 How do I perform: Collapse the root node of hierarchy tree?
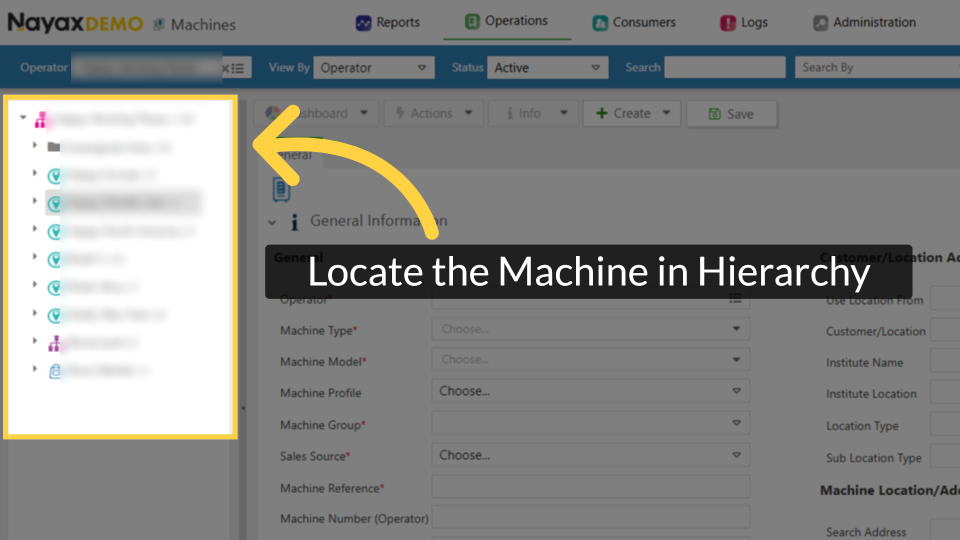tap(23, 118)
